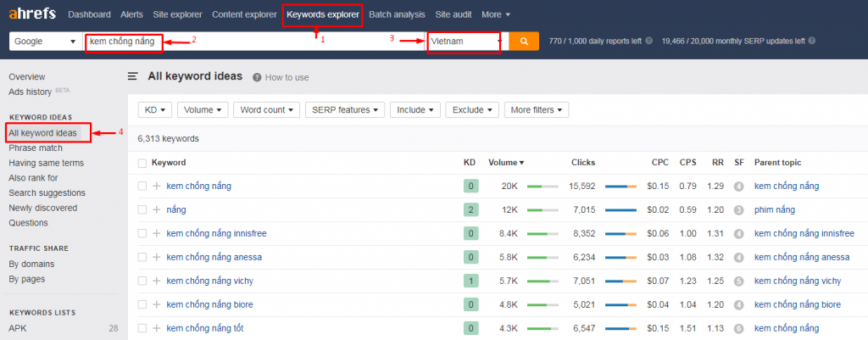The height and width of the screenshot is (340, 868).
Task: Click the keyword search input field
Action: 254,41
